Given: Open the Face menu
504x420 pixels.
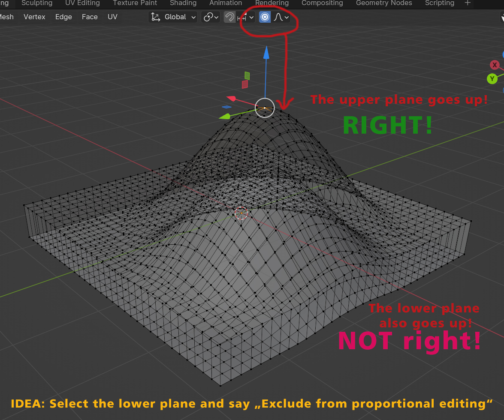Looking at the screenshot, I should (x=90, y=17).
